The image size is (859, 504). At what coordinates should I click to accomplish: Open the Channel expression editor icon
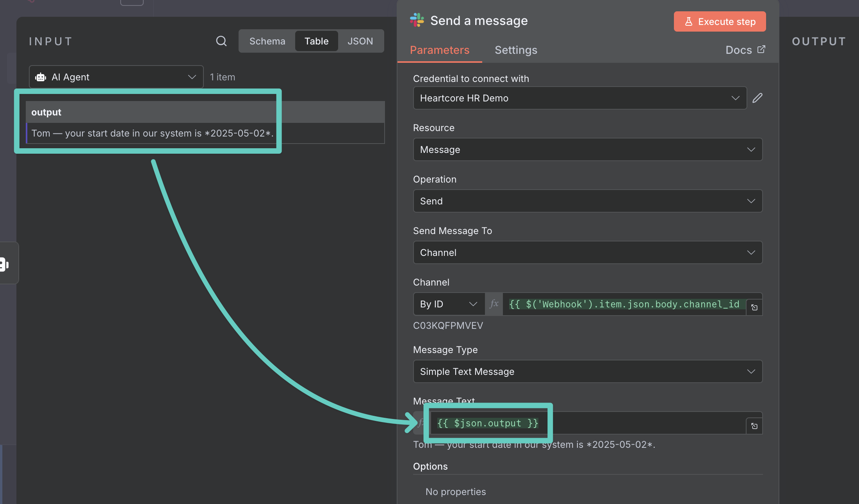[754, 307]
